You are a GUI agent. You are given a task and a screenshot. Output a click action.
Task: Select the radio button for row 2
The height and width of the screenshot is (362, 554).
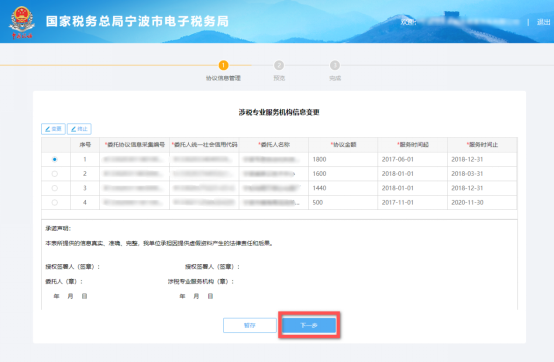(x=54, y=174)
